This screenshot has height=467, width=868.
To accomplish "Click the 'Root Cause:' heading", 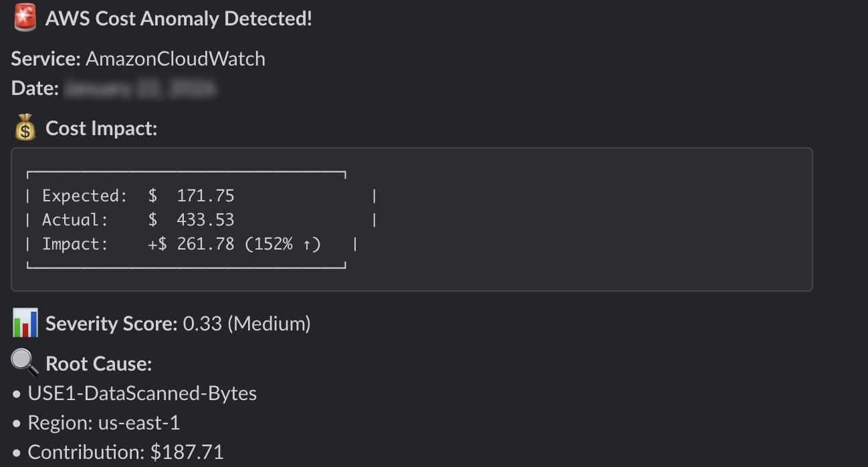I will 98,364.
